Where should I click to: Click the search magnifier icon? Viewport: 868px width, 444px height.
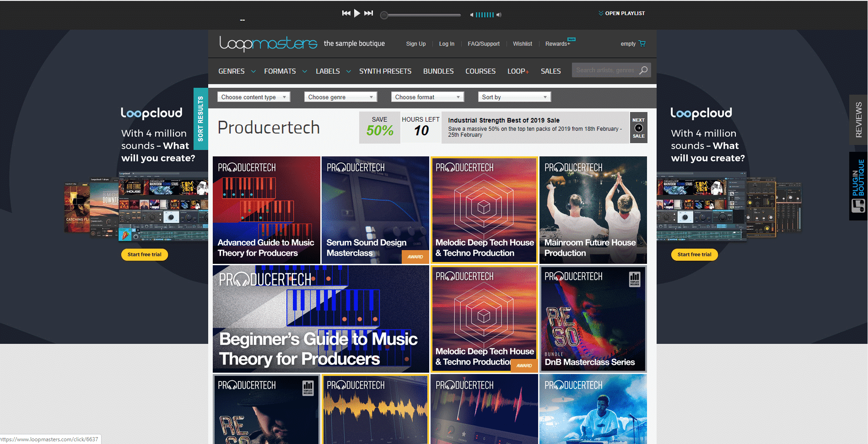click(644, 70)
